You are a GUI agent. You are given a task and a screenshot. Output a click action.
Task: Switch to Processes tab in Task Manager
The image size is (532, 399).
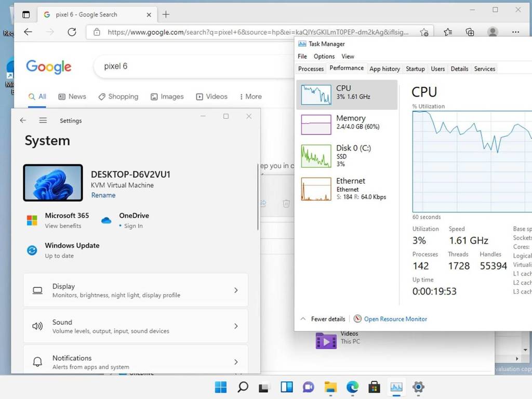(311, 69)
